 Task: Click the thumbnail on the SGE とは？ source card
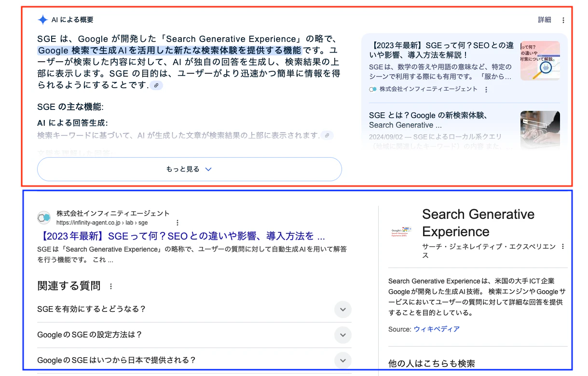540,129
